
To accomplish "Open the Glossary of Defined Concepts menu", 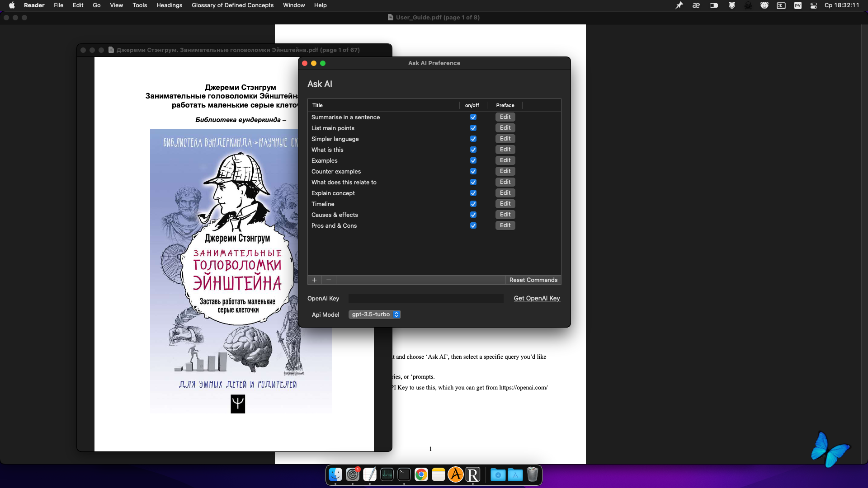I will pos(232,5).
